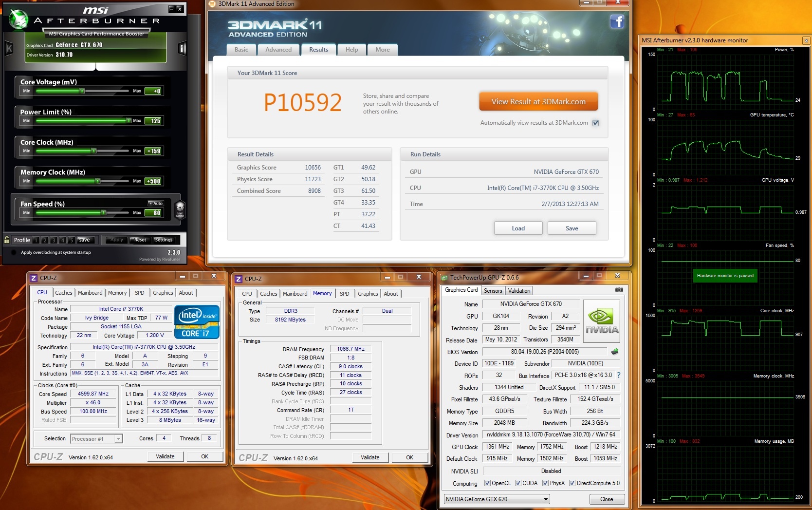
Task: Click the Memory Clock +500 value field
Action: tap(154, 181)
